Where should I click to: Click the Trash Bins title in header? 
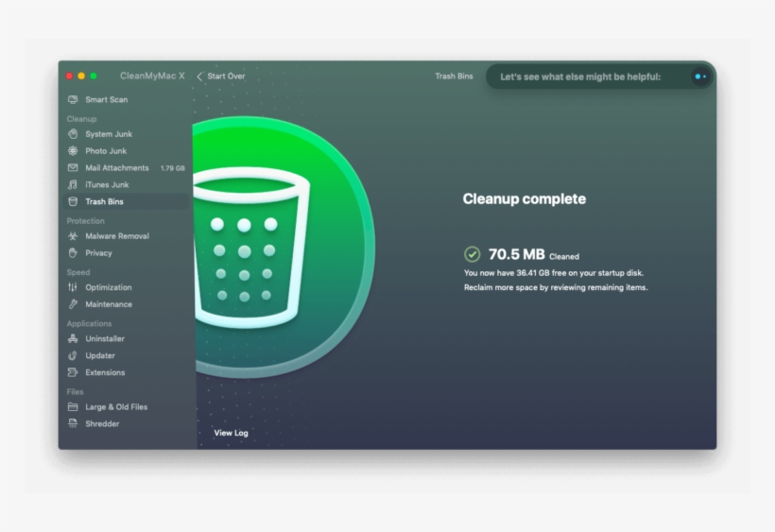[454, 77]
